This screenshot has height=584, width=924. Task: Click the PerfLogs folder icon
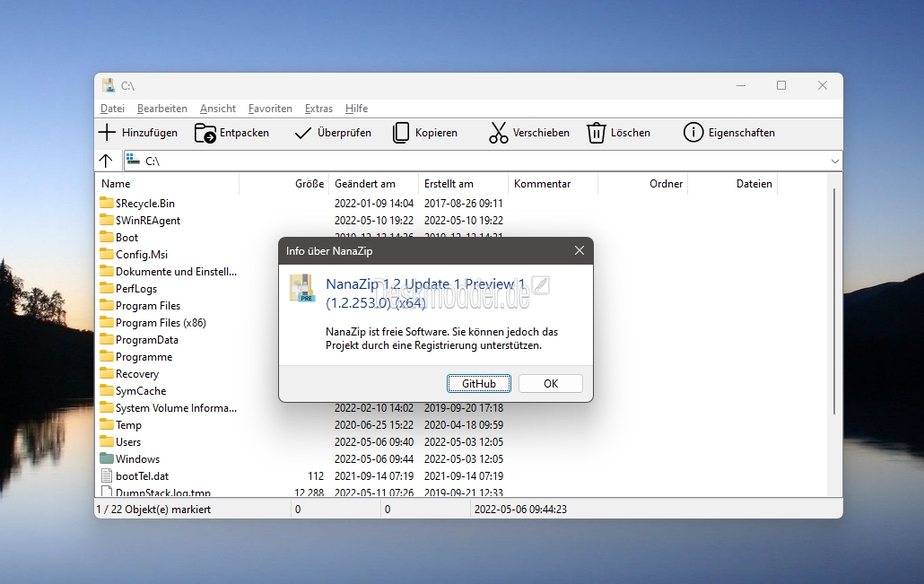pyautogui.click(x=107, y=288)
